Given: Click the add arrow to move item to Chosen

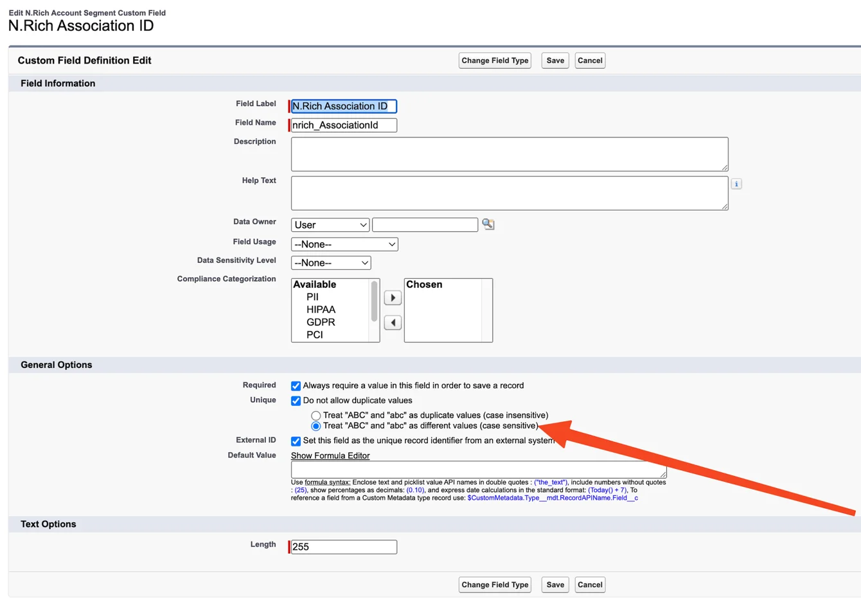Looking at the screenshot, I should click(x=393, y=298).
